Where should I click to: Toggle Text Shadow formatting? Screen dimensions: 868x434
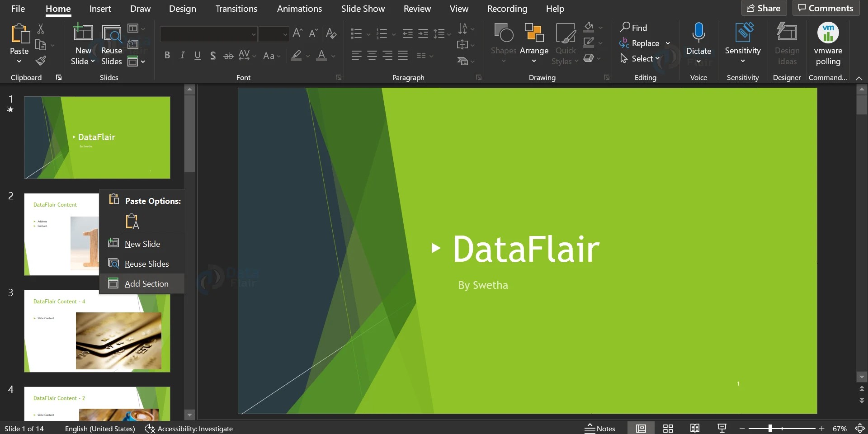213,56
